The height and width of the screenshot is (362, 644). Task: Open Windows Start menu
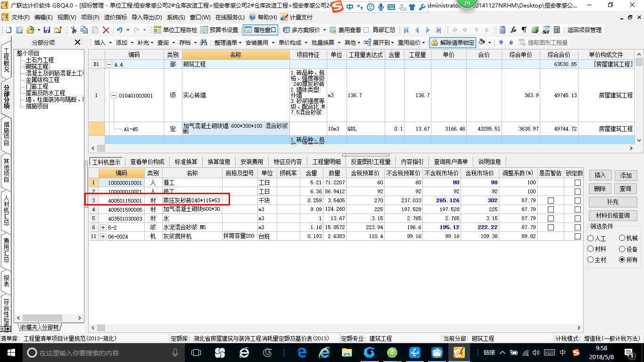(11, 352)
